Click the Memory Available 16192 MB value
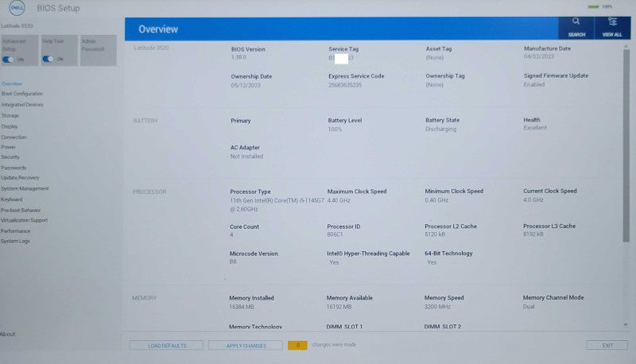 coord(339,307)
